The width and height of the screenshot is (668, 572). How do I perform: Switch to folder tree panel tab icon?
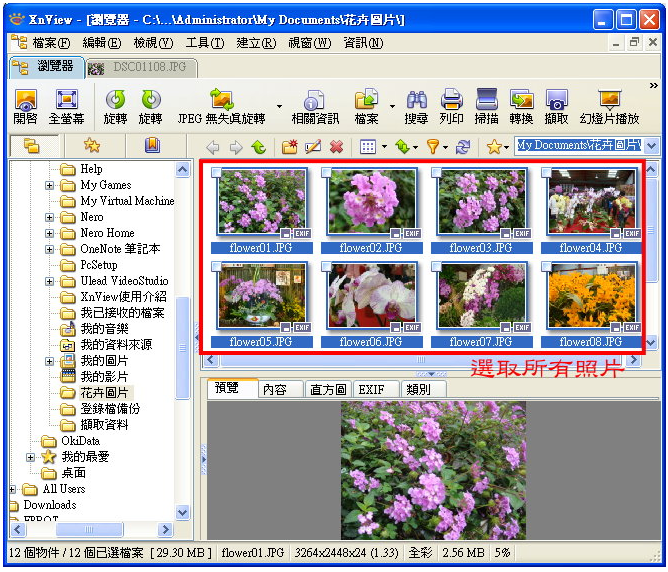click(32, 146)
